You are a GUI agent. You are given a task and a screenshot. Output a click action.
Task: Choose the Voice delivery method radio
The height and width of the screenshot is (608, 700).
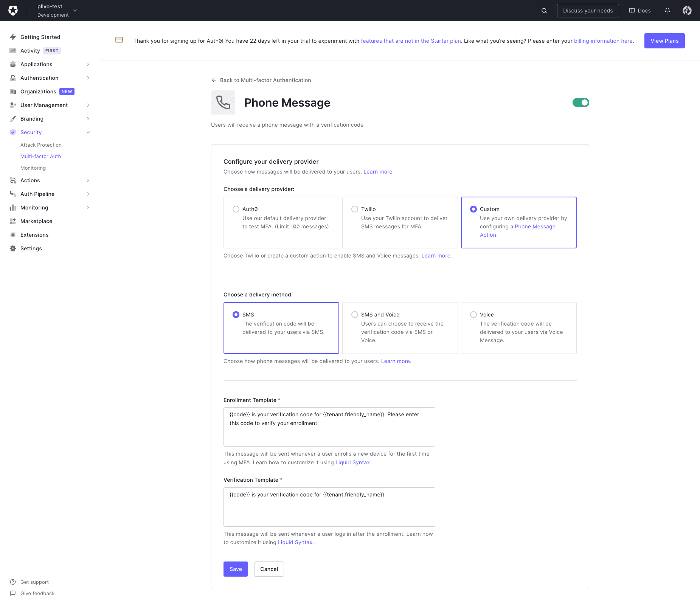[473, 315]
